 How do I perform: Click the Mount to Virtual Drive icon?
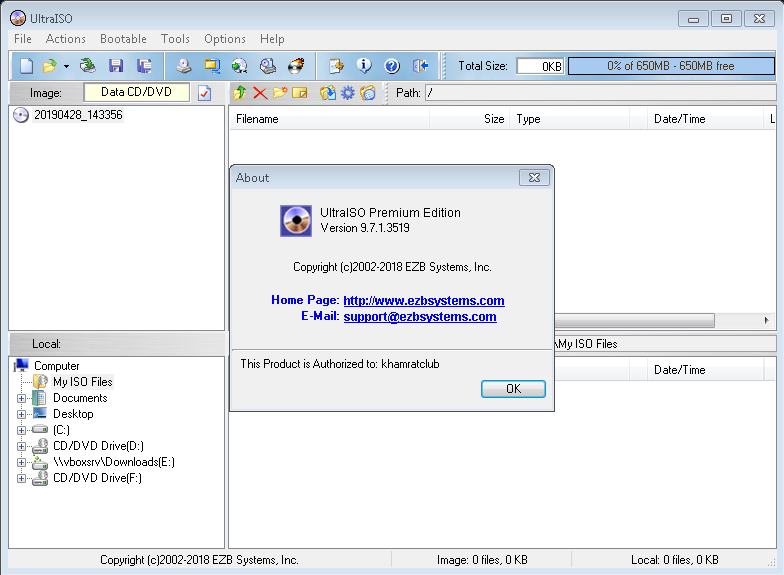point(268,66)
